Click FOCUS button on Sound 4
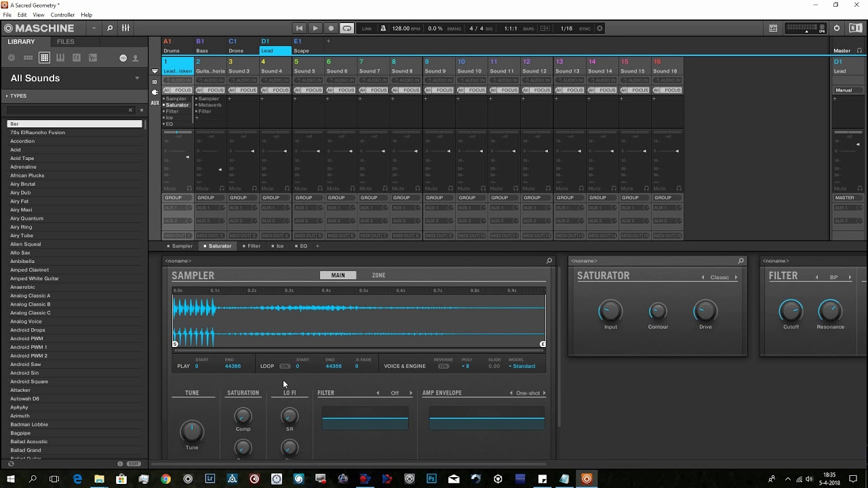The height and width of the screenshot is (488, 868). 281,90
